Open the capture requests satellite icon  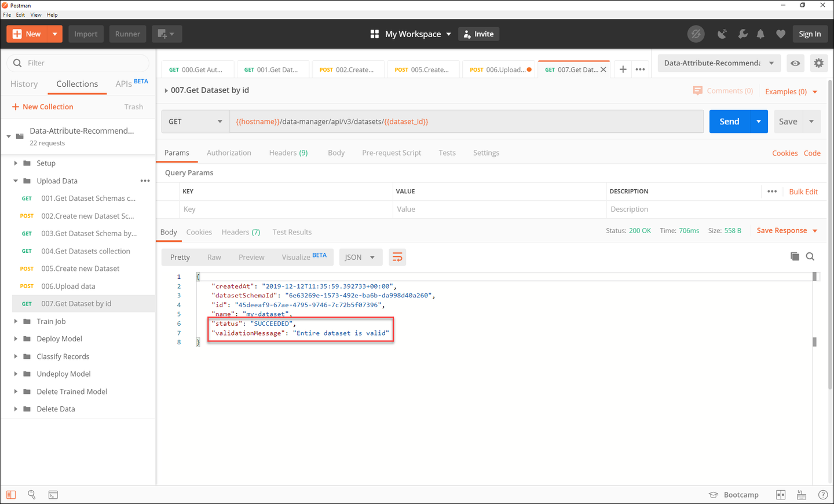722,34
